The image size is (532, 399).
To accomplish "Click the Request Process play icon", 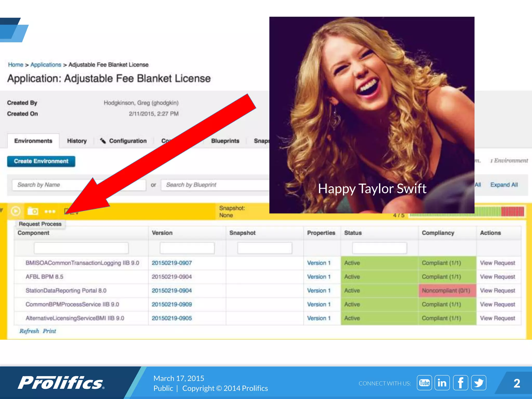I will (16, 211).
